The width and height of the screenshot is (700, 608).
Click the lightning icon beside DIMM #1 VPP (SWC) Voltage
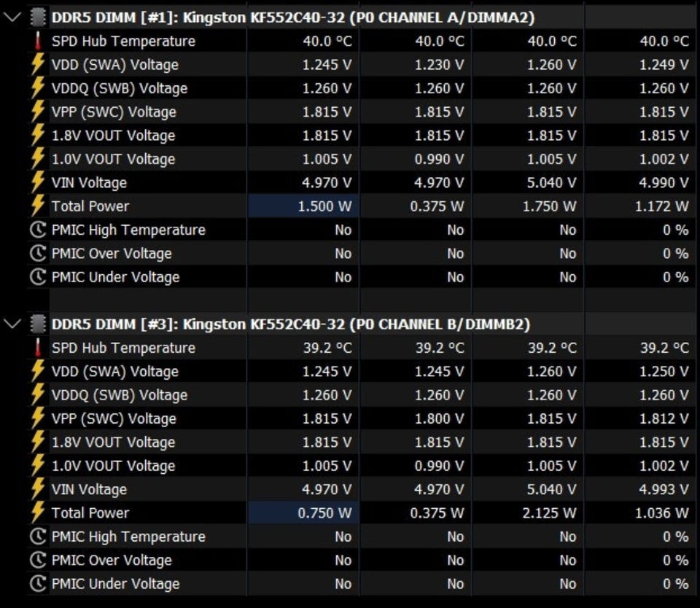[x=38, y=112]
